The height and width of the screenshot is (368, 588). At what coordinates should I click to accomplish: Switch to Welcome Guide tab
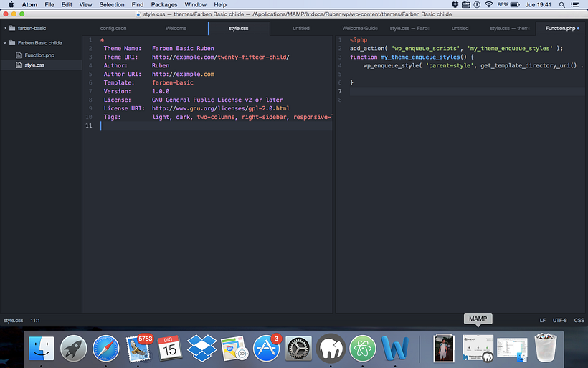(x=360, y=28)
